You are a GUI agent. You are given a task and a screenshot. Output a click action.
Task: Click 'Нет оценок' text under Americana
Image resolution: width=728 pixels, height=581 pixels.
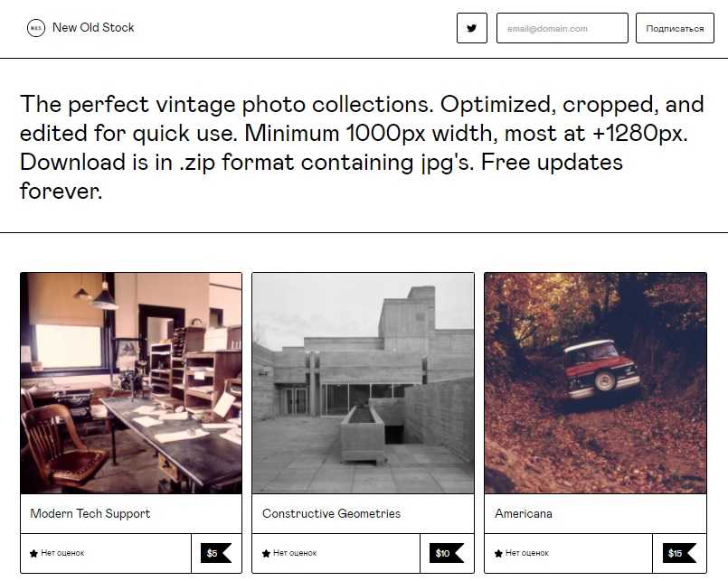tap(527, 553)
